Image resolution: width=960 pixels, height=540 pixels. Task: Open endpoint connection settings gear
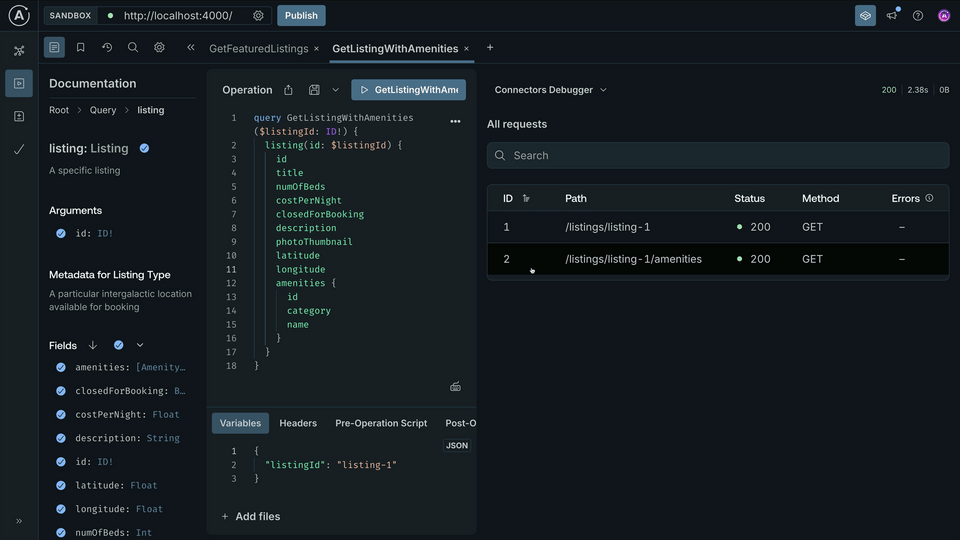[258, 16]
